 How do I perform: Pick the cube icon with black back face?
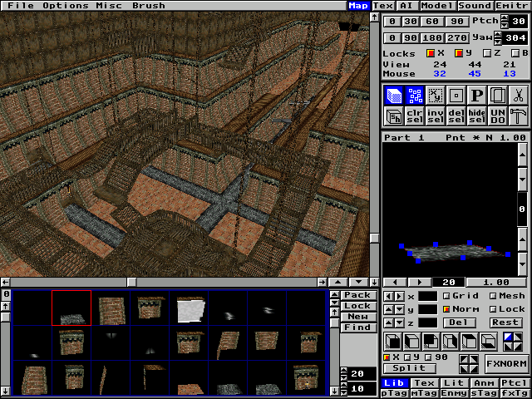(431, 342)
